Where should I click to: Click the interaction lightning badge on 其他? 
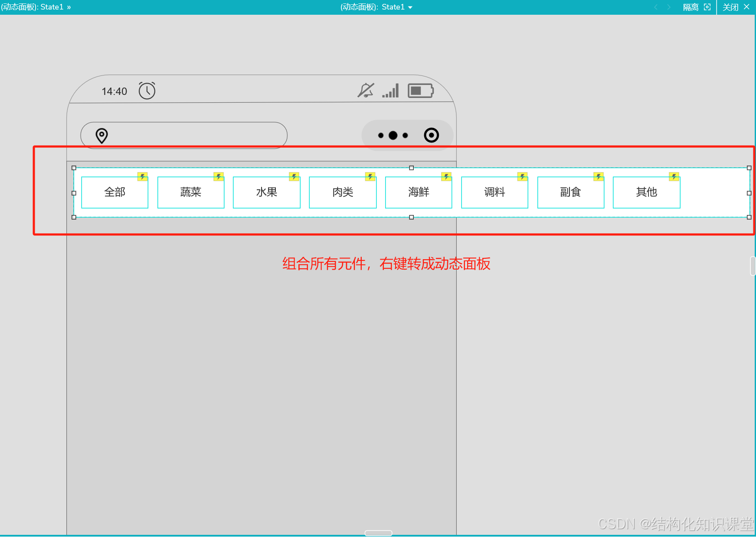point(674,176)
